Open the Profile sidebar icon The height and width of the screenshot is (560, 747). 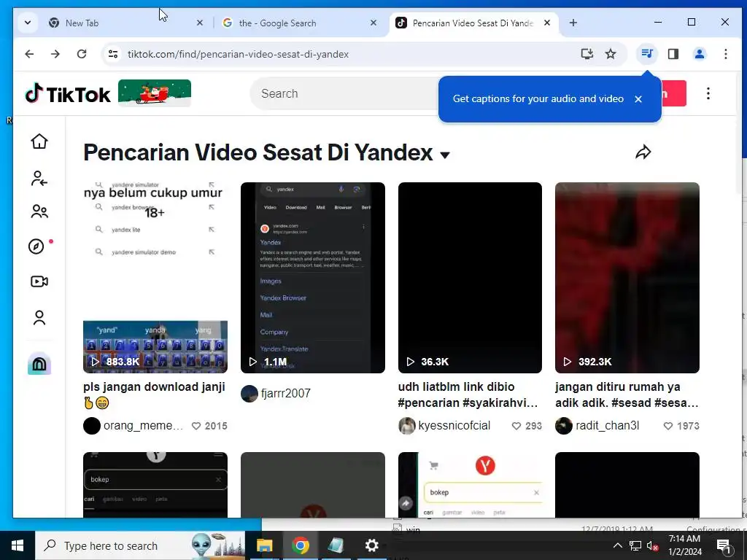point(39,318)
